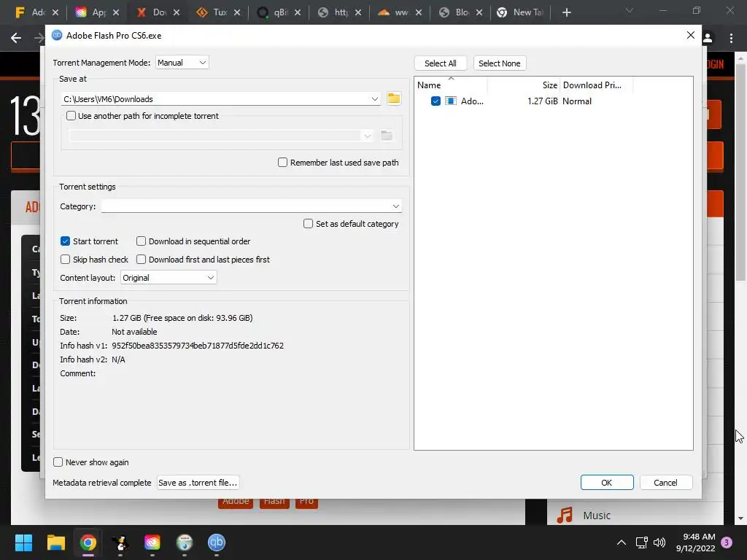Open the Category dropdown
Image resolution: width=747 pixels, height=560 pixels.
tap(252, 206)
